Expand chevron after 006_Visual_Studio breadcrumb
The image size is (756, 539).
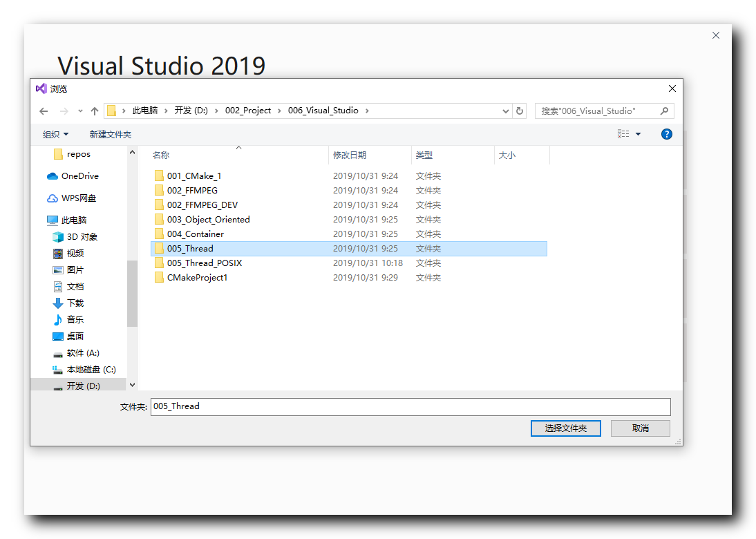point(367,111)
